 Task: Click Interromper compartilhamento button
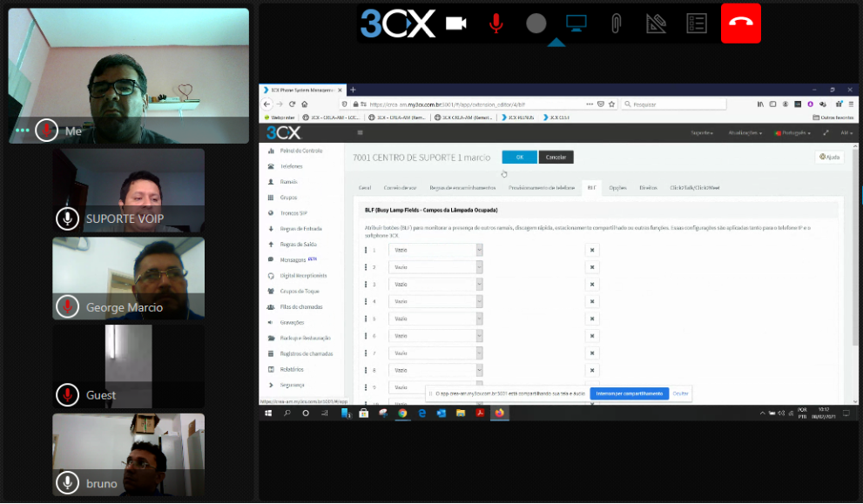pos(629,393)
